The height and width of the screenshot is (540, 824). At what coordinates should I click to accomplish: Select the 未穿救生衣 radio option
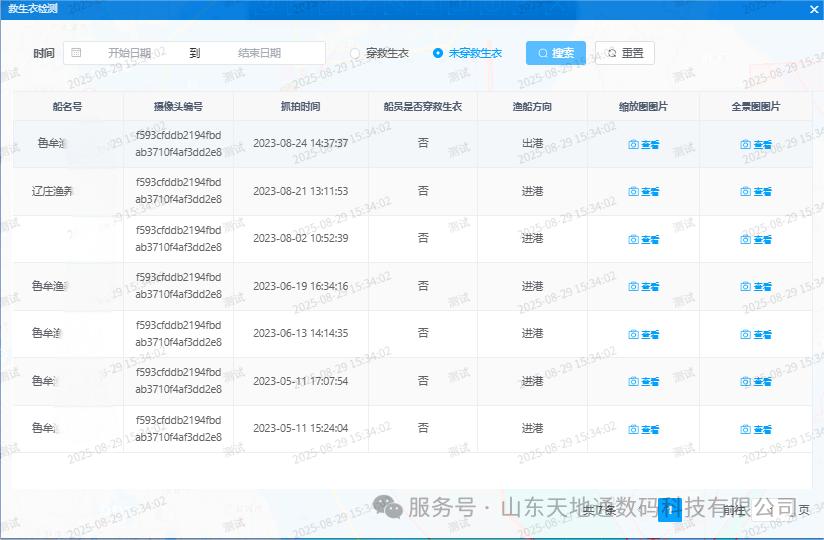[x=467, y=53]
